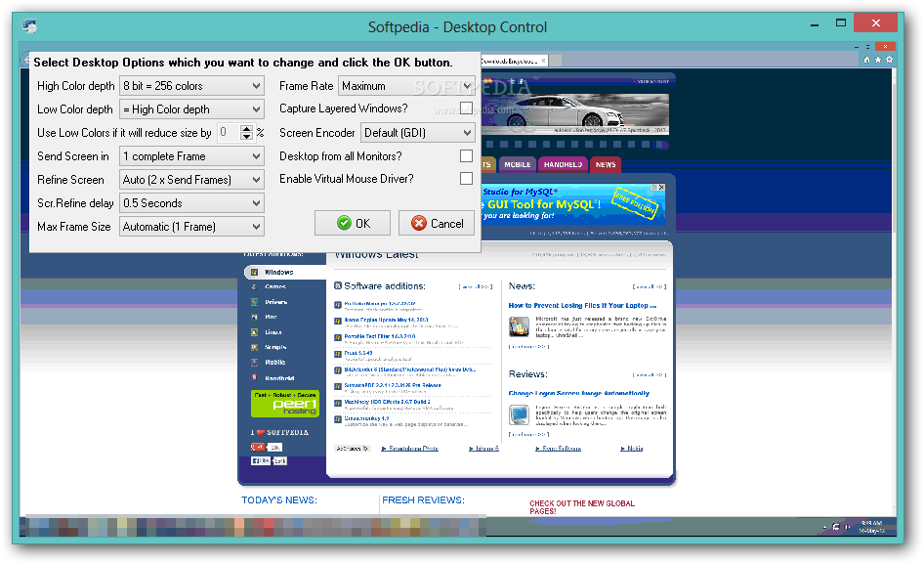Viewport: 924px width, 564px height.
Task: Click the home icon in remote browser
Action: coord(866,60)
